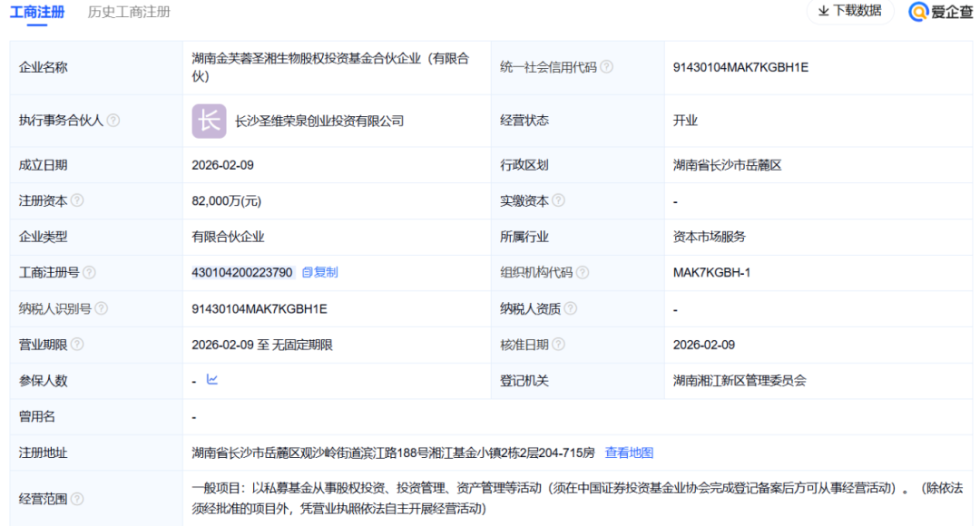Open 长沙圣维荣泉创业投资有限公司 company link
Image resolution: width=980 pixels, height=526 pixels.
click(x=319, y=121)
